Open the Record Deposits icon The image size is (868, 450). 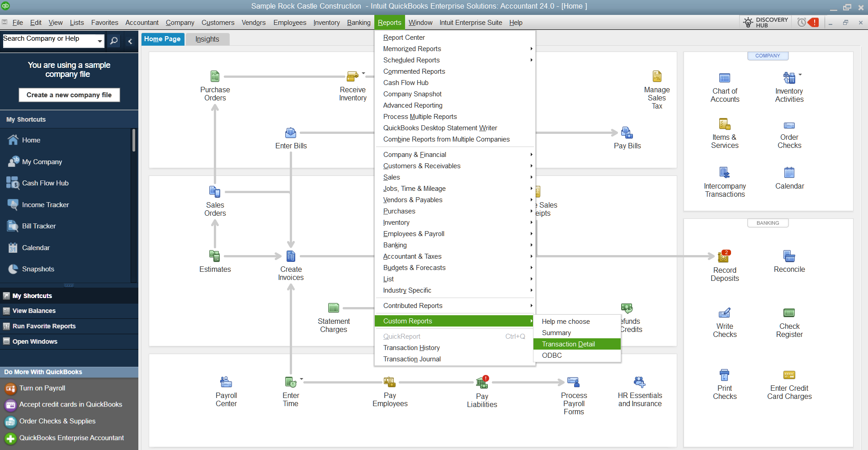tap(724, 256)
